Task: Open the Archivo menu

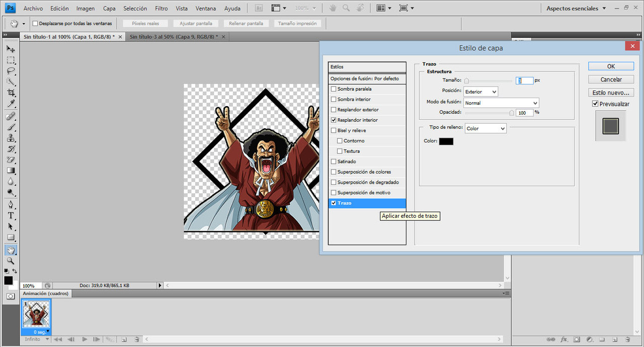Action: (x=33, y=9)
